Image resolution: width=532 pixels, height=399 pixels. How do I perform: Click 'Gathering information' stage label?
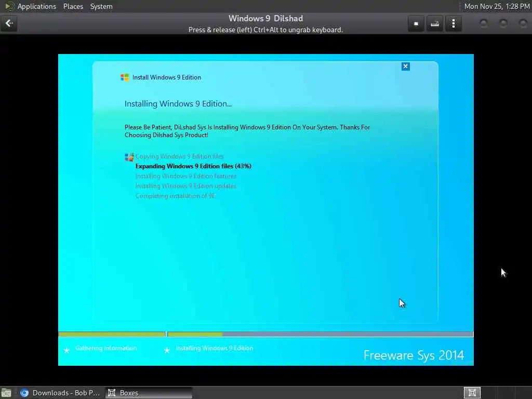click(x=106, y=348)
